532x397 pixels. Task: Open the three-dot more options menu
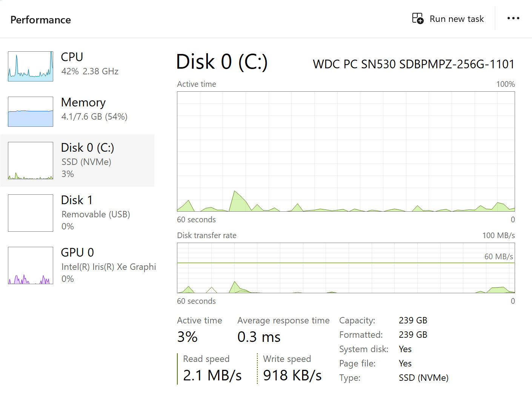[513, 18]
